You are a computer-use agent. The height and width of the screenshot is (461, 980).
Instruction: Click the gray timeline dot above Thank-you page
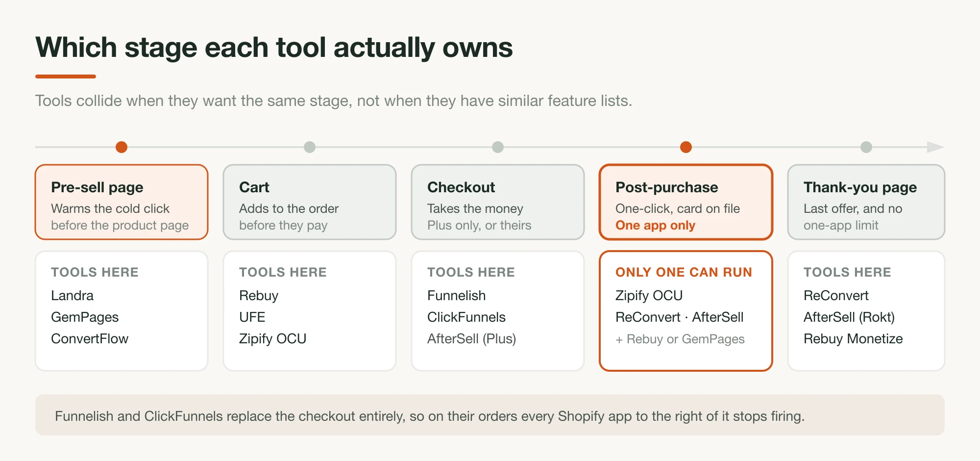pos(866,147)
